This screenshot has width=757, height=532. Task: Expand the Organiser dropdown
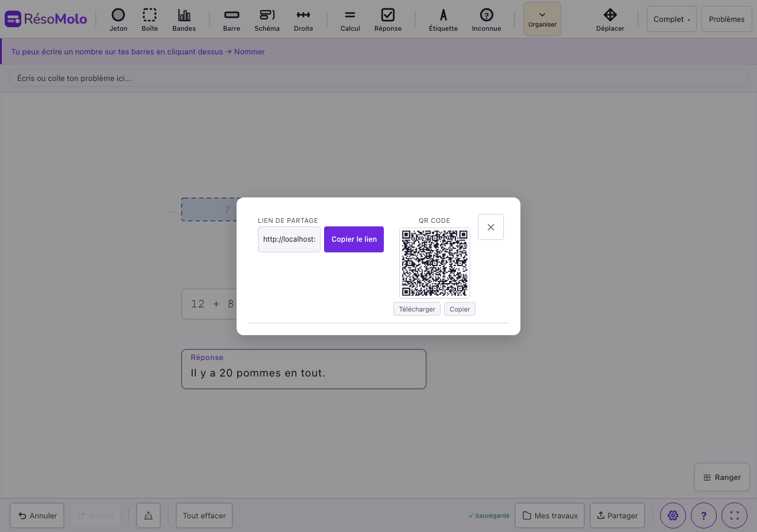542,18
